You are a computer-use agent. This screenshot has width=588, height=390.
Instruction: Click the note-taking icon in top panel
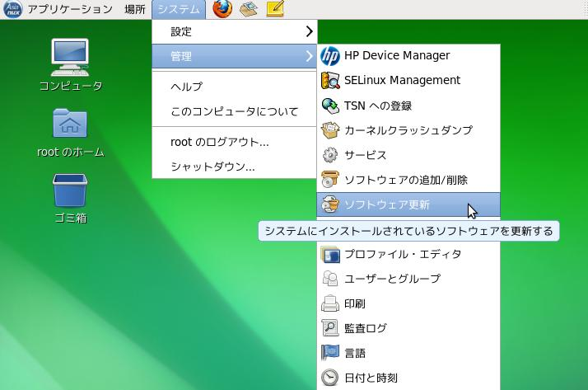click(x=275, y=10)
